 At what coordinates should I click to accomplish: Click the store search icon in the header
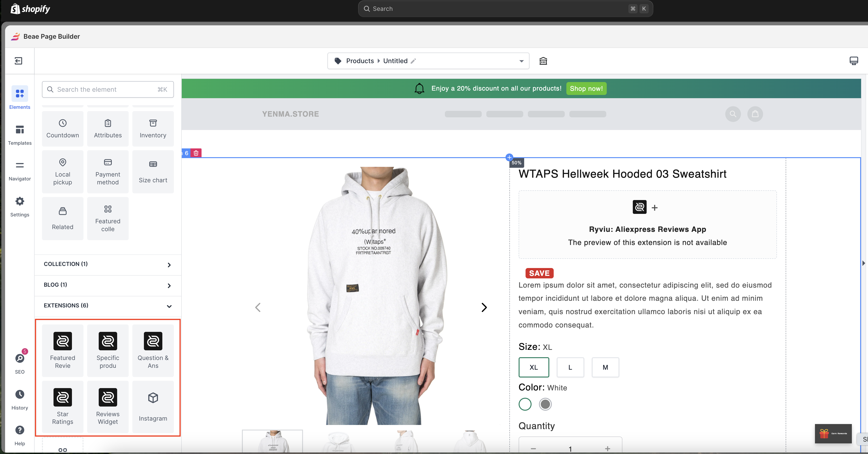[x=733, y=114]
